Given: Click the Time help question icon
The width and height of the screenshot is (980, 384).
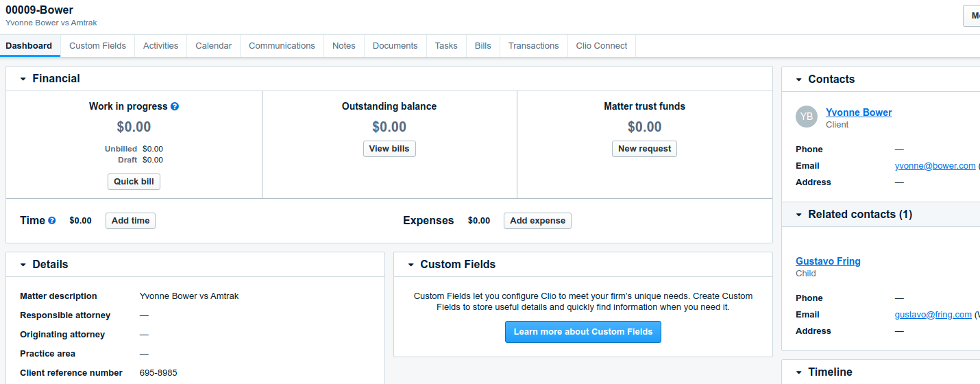Looking at the screenshot, I should point(52,221).
